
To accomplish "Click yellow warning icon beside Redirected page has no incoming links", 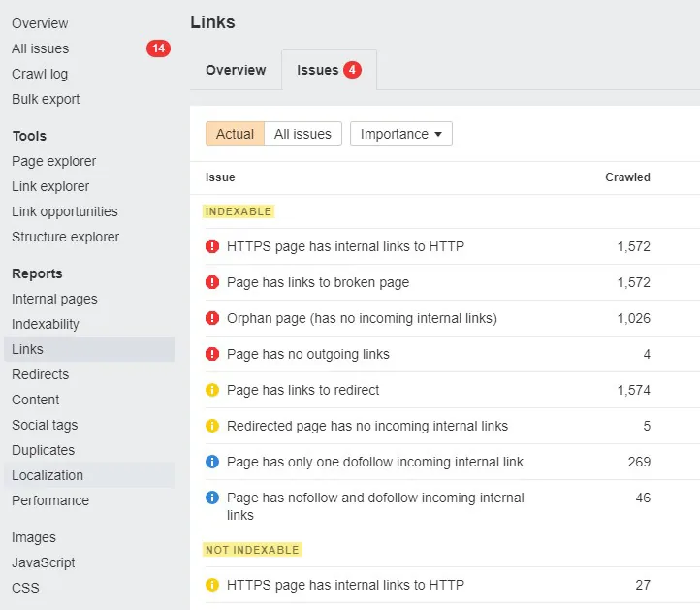I will (x=212, y=426).
